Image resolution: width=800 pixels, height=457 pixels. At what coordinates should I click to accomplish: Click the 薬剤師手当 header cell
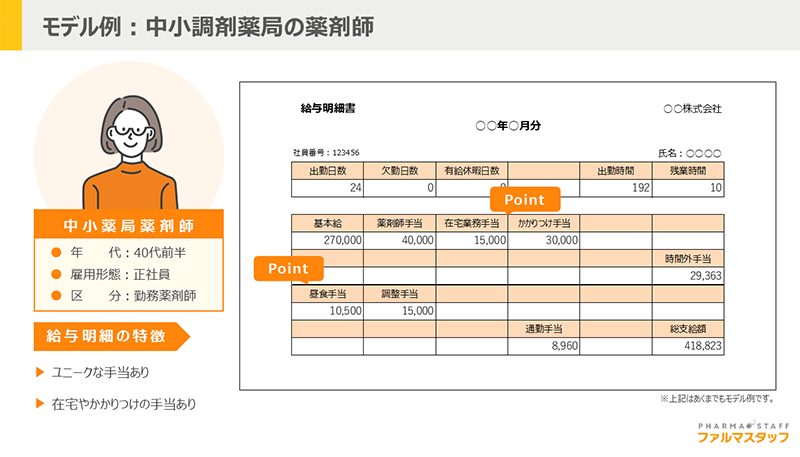tap(399, 223)
